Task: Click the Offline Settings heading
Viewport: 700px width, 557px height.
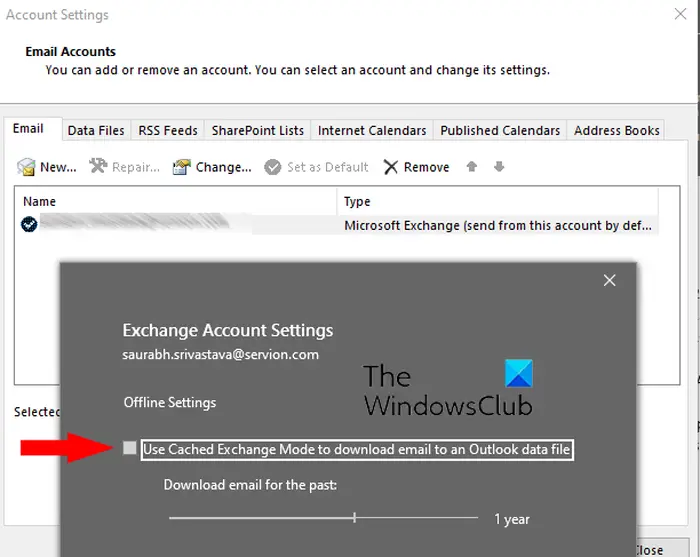Action: 170,403
